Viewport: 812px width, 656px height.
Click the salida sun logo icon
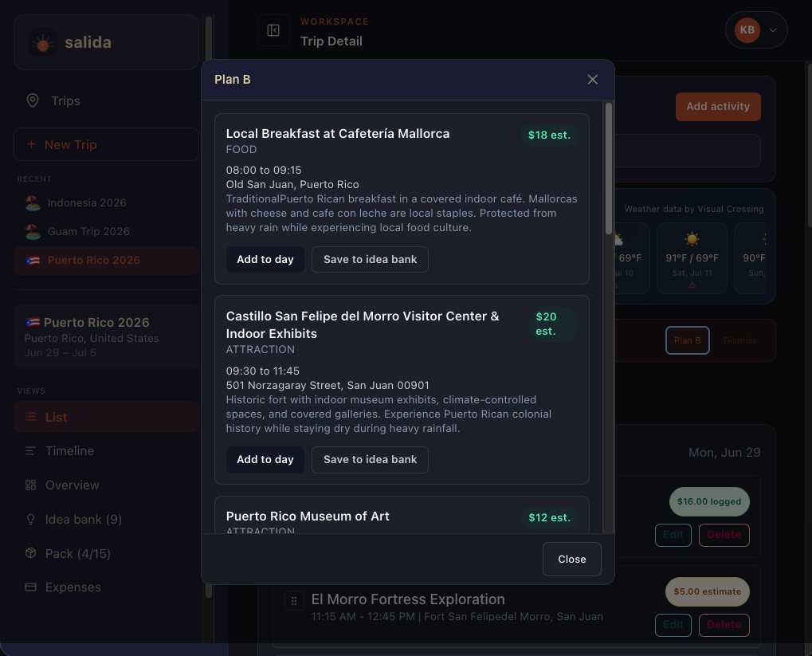click(43, 42)
